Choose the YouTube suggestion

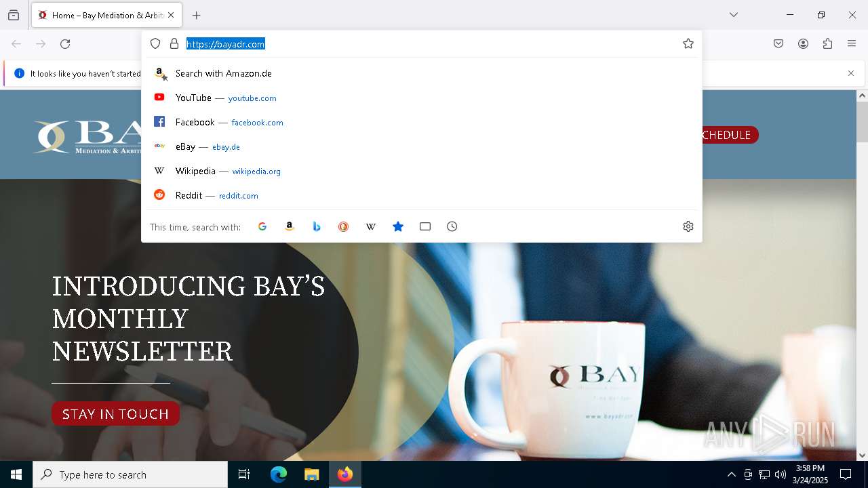point(422,98)
